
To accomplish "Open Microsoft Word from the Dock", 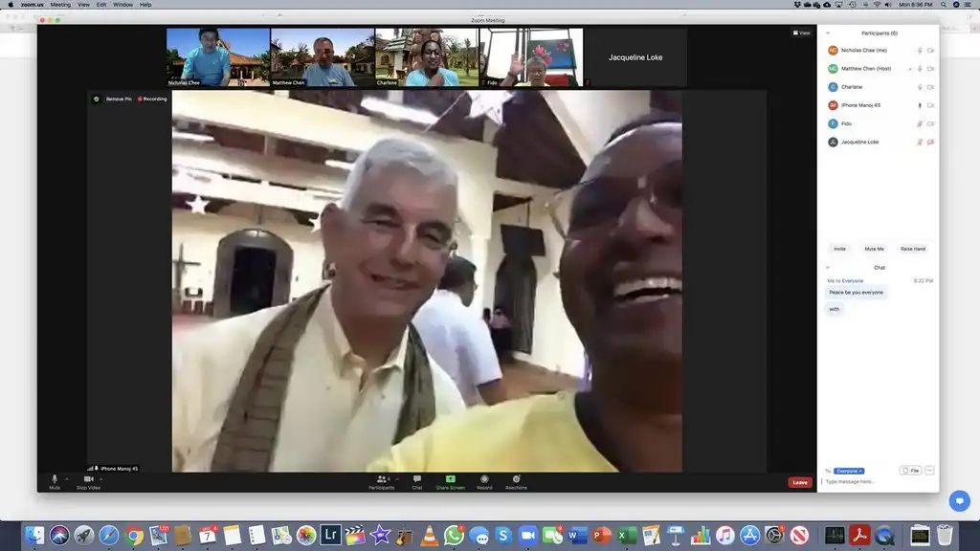I will pos(577,536).
